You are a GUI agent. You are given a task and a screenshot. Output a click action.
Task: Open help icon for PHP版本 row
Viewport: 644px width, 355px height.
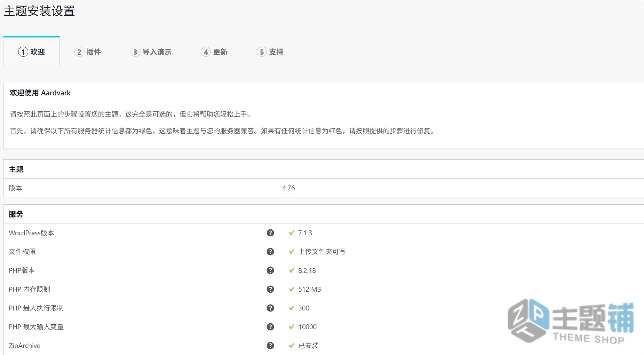pos(270,270)
